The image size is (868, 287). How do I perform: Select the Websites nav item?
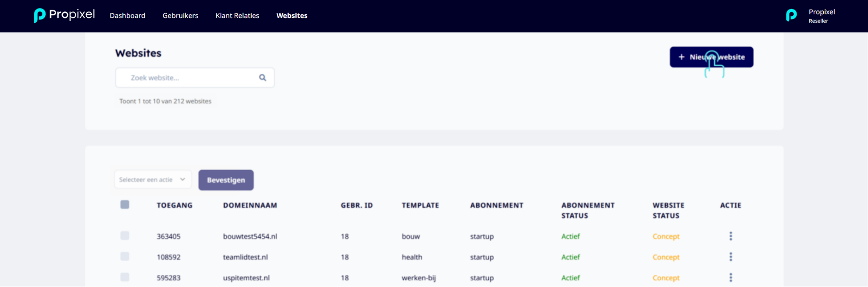coord(292,16)
